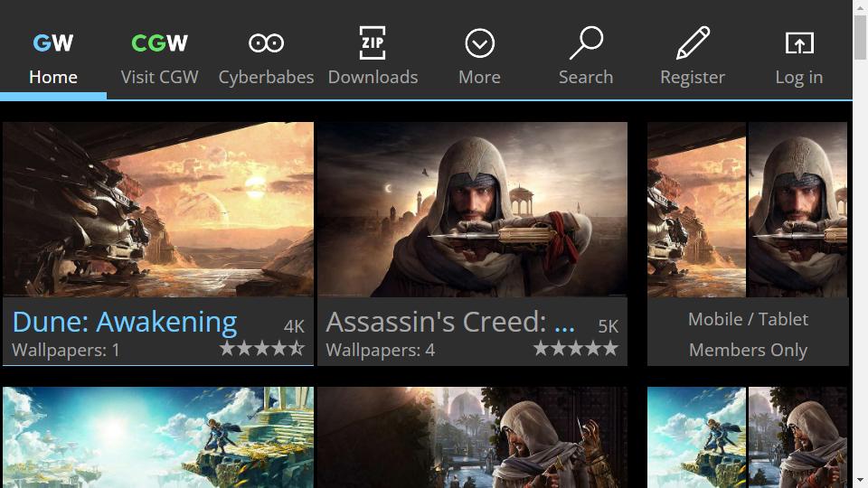Open the Search menu label
This screenshot has width=868, height=488.
pos(586,77)
